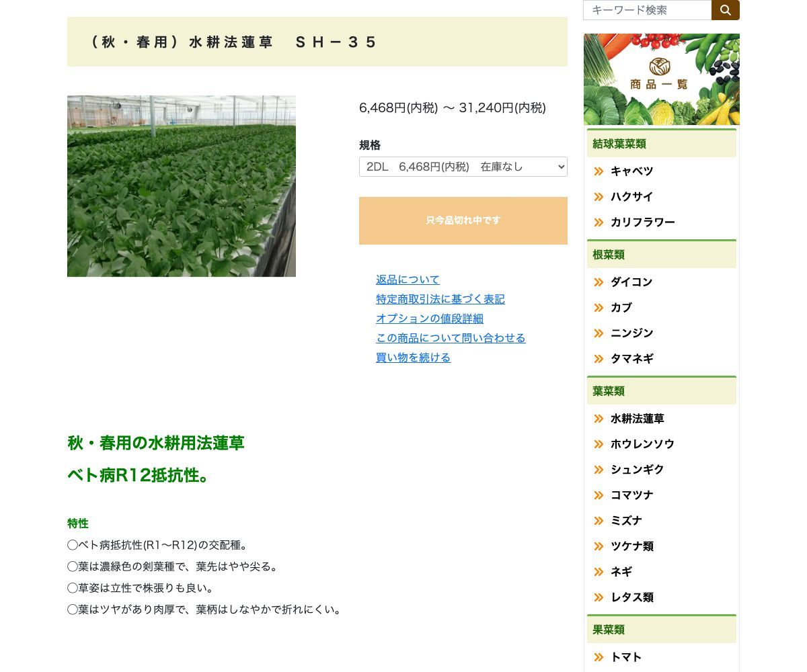807x672 pixels.
Task: Open the 商品一覧 vegetable banner
Action: click(x=661, y=79)
